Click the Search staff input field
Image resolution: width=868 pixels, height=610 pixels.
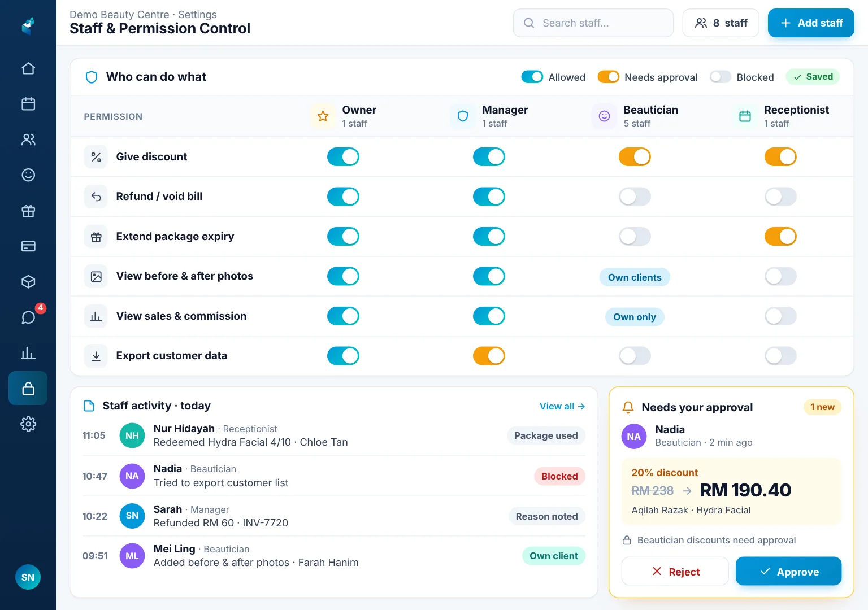[593, 23]
